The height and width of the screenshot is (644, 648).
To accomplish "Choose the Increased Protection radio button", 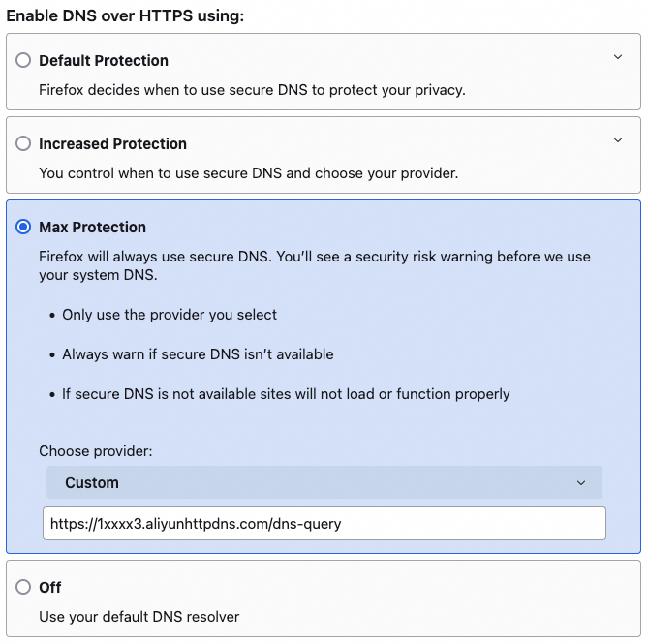I will pyautogui.click(x=23, y=143).
